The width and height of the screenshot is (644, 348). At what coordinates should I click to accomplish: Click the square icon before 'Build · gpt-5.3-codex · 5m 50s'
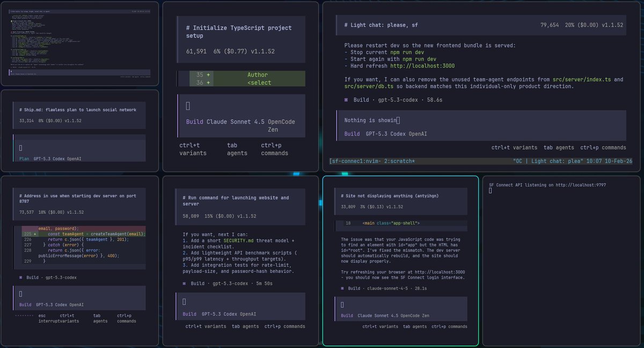[x=185, y=283]
